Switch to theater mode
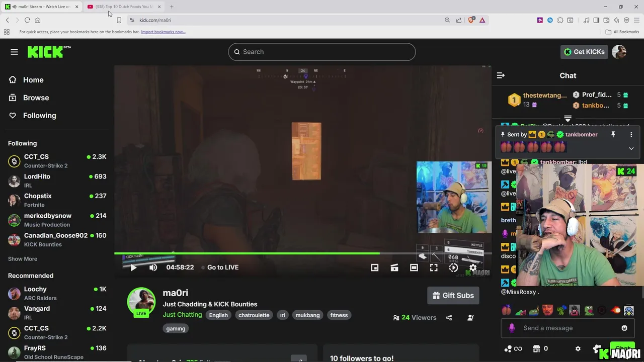Screen dimensions: 644x362 (414, 267)
